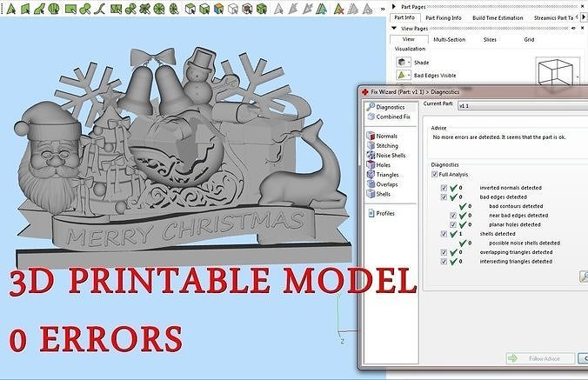Click the green crossed-arrows marking icon
Image resolution: width=588 pixels, height=380 pixels.
[x=144, y=8]
